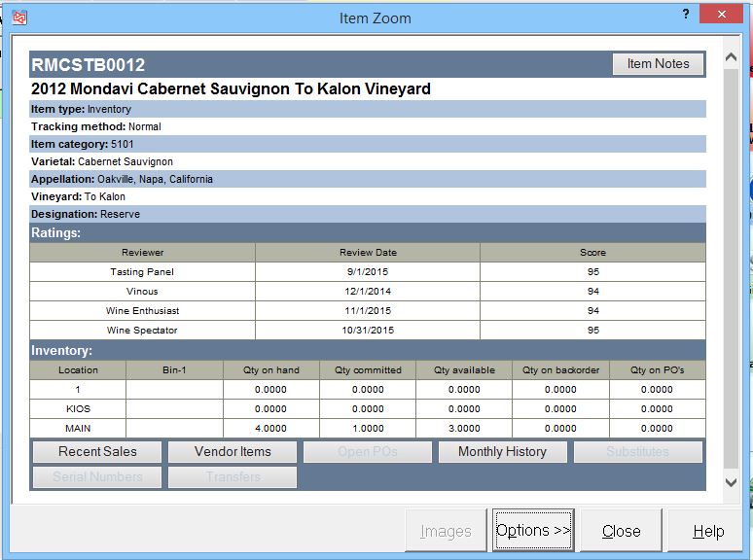Open Help from bottom button row
The height and width of the screenshot is (560, 753).
tap(707, 531)
